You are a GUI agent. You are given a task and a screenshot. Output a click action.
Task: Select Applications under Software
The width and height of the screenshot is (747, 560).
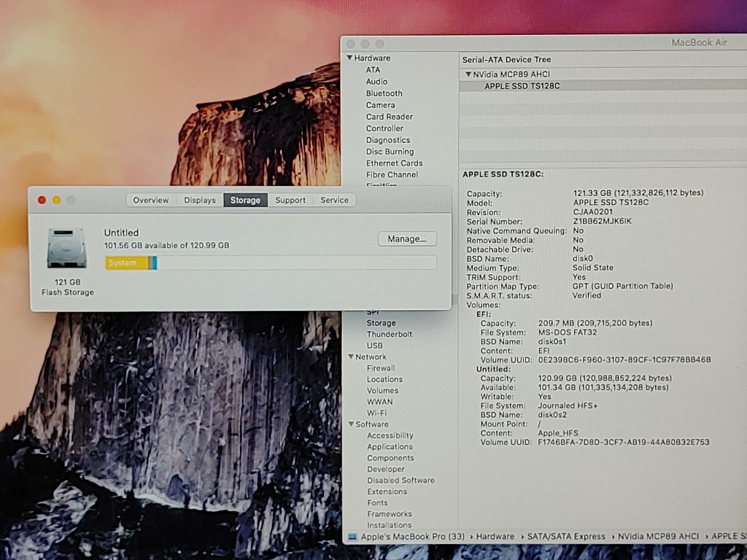coord(390,447)
